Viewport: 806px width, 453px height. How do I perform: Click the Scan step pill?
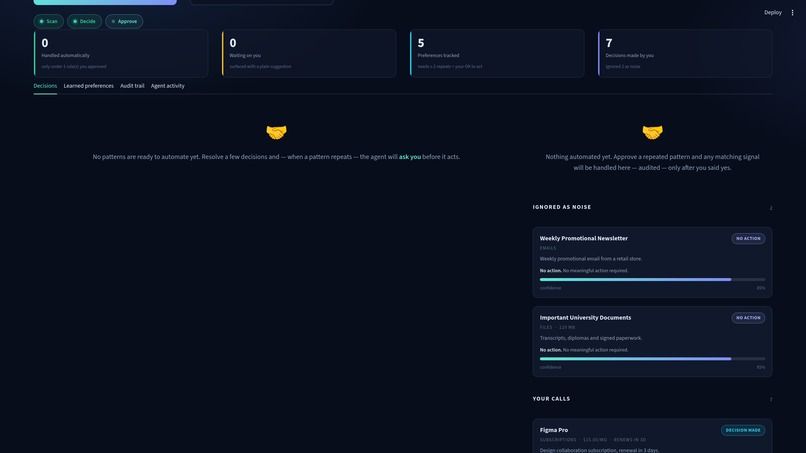coord(49,22)
